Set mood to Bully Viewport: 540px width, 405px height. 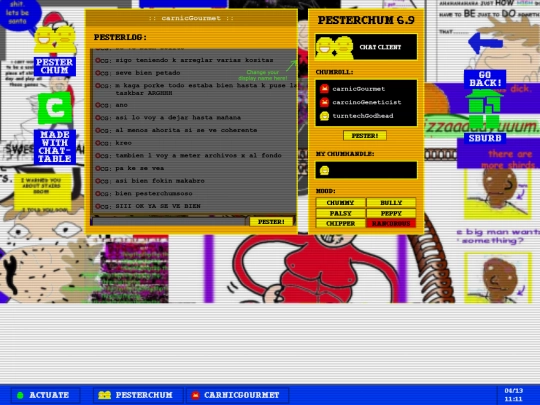(391, 202)
